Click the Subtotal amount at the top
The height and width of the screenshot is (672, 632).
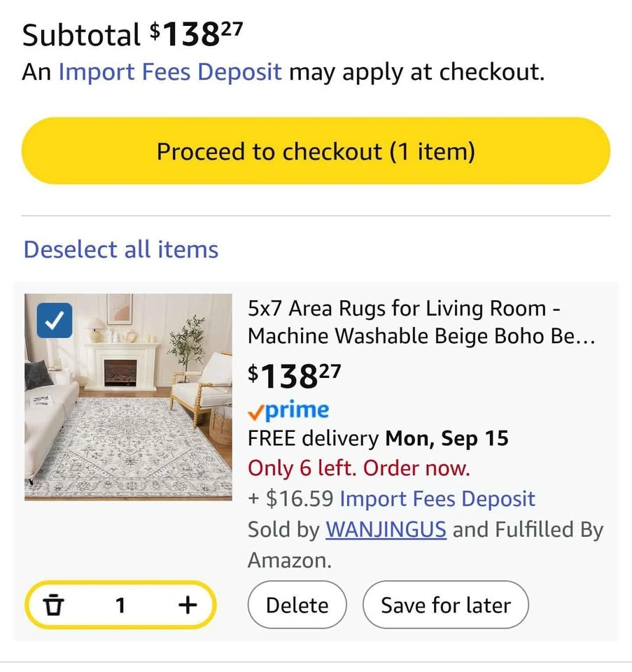197,35
